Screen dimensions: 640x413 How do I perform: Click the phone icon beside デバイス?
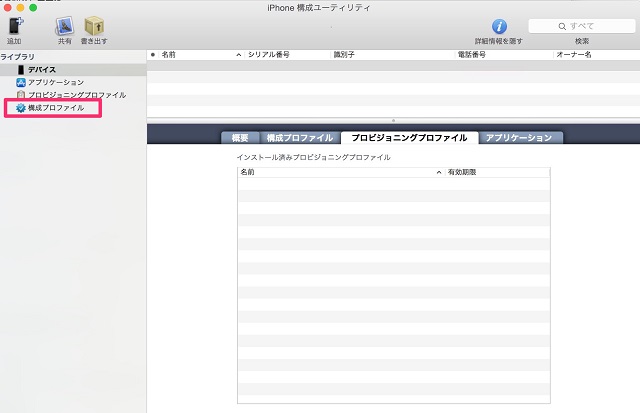point(21,70)
